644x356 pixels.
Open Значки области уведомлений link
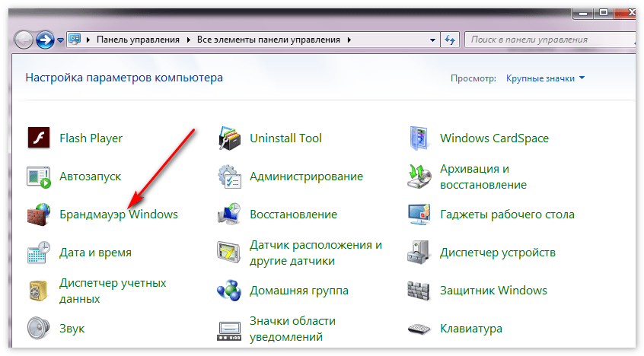pyautogui.click(x=292, y=329)
